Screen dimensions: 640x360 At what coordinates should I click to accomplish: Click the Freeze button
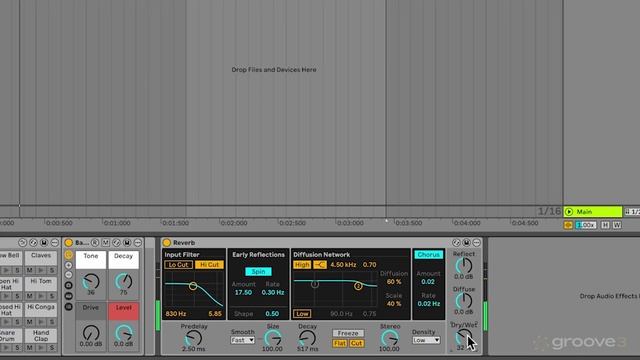coord(348,333)
